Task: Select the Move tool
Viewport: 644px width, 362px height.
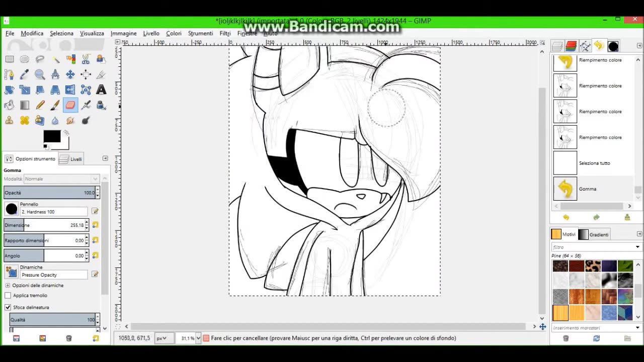Action: click(70, 75)
